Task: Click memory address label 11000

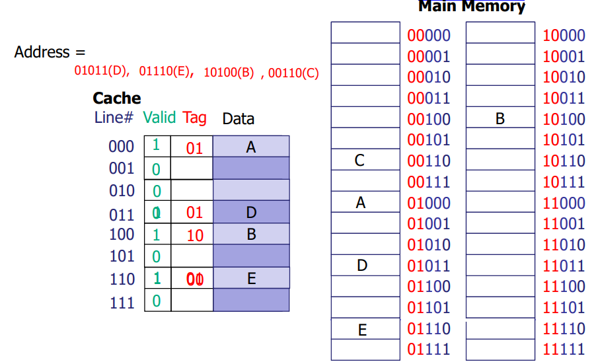Action: (x=564, y=203)
